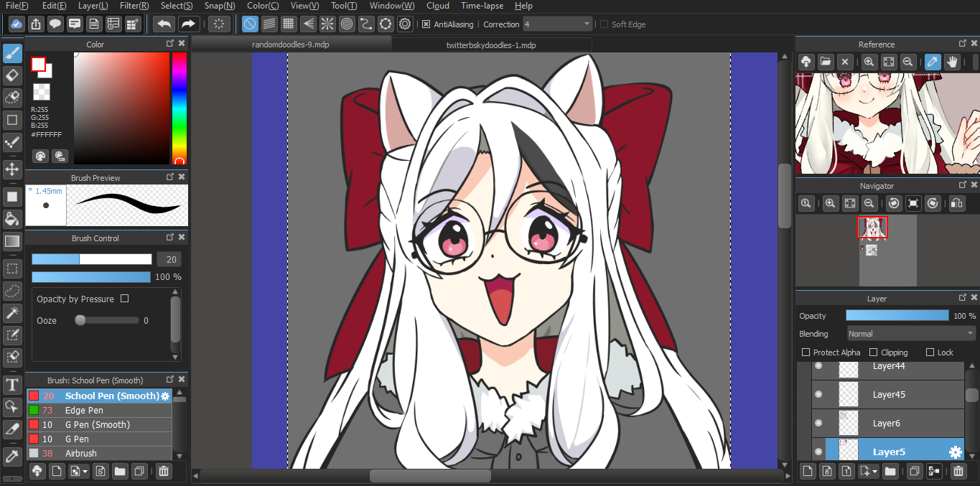The width and height of the screenshot is (980, 486).
Task: Choose the Bucket fill tool
Action: 12,219
